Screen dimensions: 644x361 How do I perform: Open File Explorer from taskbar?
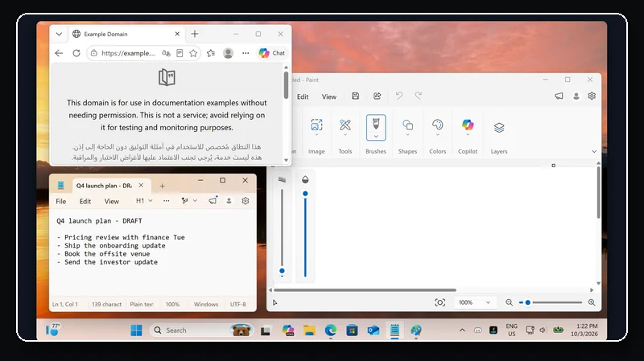(309, 330)
